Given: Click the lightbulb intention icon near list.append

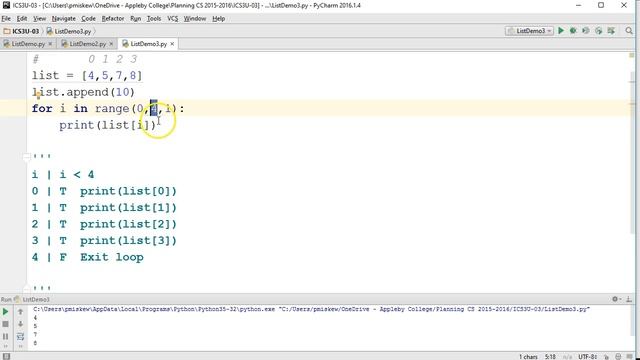Looking at the screenshot, I should tap(38, 95).
